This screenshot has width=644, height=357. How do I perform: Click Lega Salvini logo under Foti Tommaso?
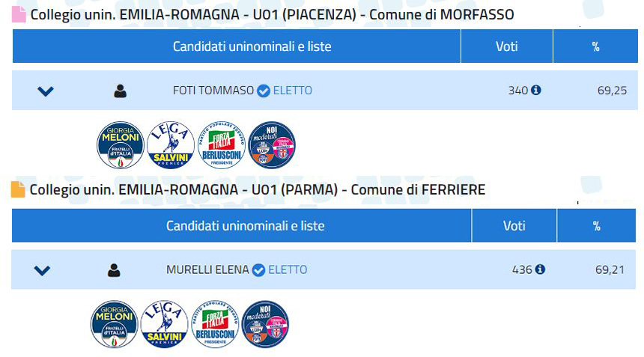click(171, 145)
